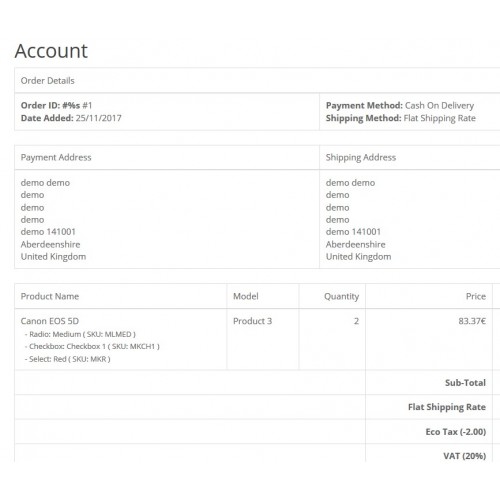The width and height of the screenshot is (500, 500).
Task: Click the Account page heading
Action: [x=51, y=51]
